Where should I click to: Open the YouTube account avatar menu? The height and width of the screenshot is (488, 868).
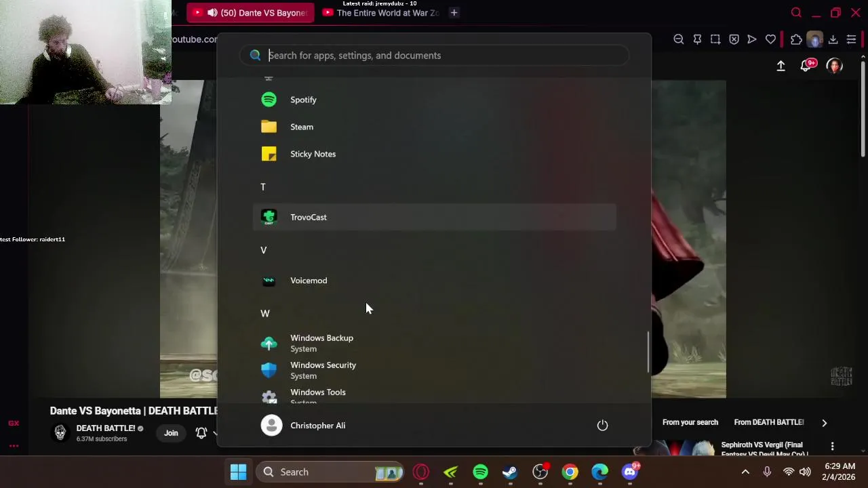835,66
